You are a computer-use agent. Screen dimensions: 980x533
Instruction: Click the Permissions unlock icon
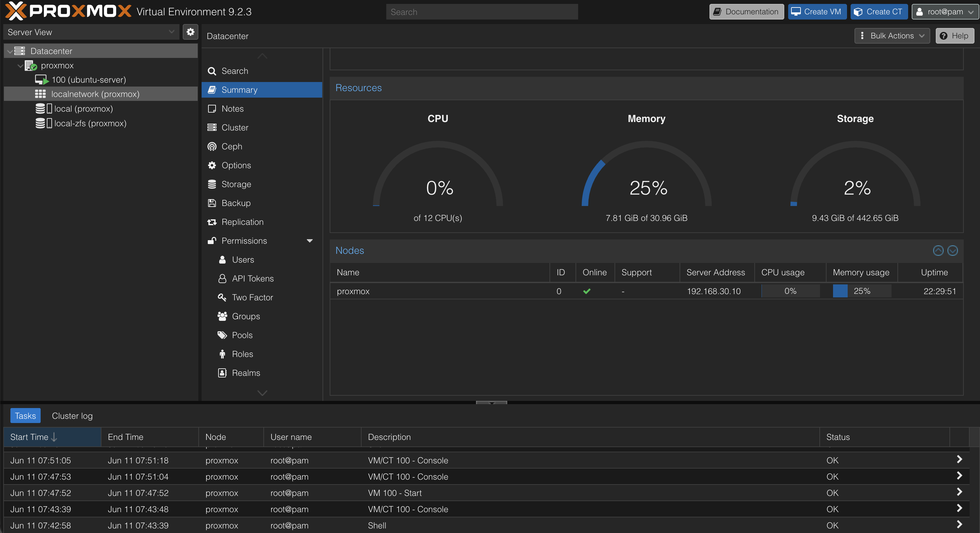(x=212, y=240)
